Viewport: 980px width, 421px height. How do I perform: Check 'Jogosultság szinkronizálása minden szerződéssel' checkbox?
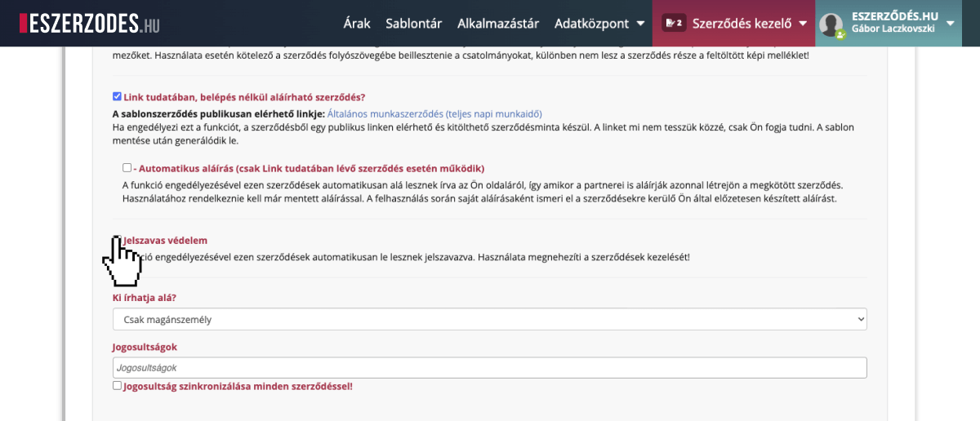[118, 386]
